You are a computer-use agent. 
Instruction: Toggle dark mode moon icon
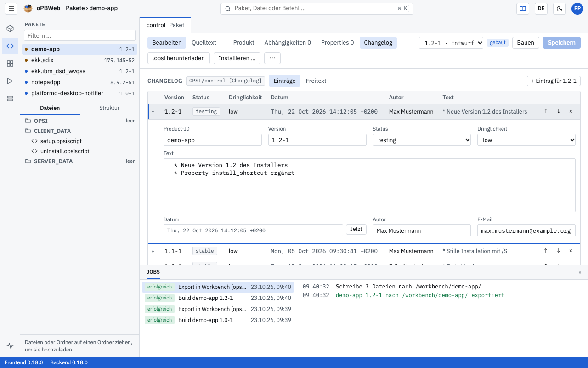coord(560,8)
